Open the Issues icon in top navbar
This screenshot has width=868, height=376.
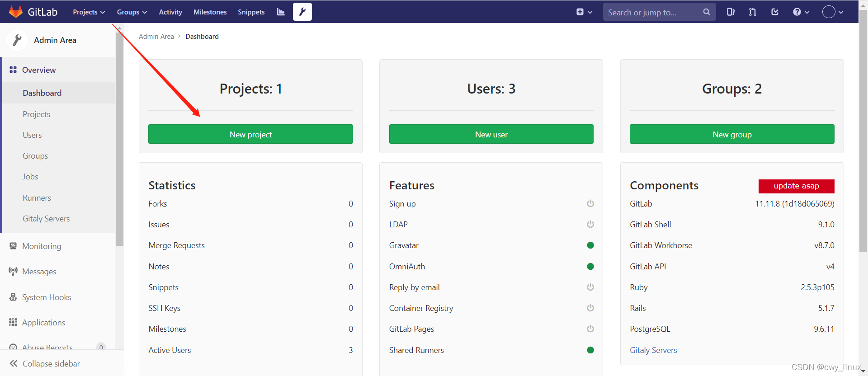coord(731,12)
